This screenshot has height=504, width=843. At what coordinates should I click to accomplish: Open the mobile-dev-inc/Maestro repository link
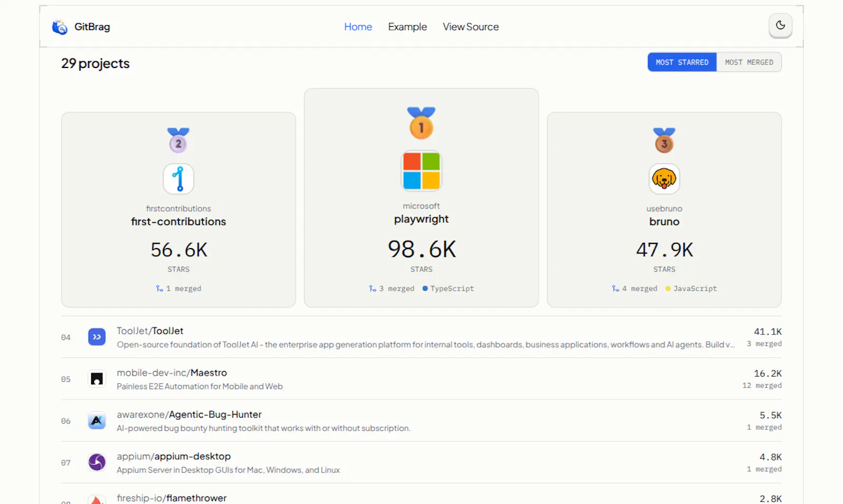pos(172,373)
